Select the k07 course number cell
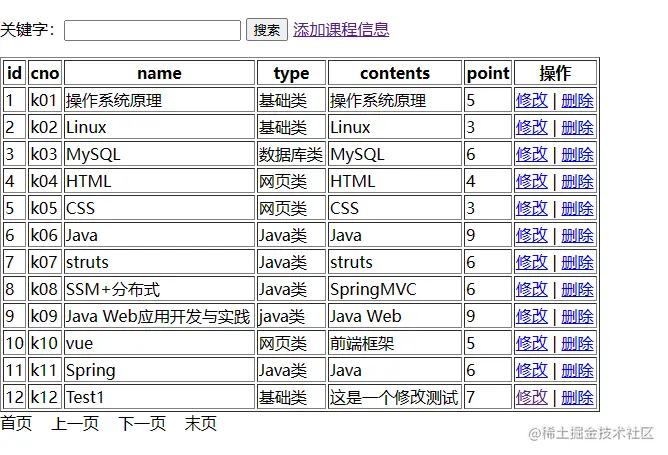668x455 pixels. [45, 262]
